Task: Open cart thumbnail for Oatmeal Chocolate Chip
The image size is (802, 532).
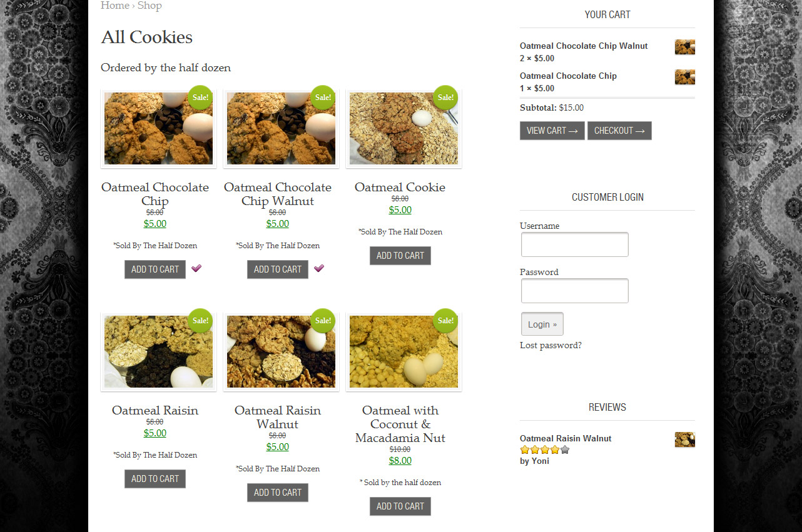Action: pyautogui.click(x=685, y=77)
